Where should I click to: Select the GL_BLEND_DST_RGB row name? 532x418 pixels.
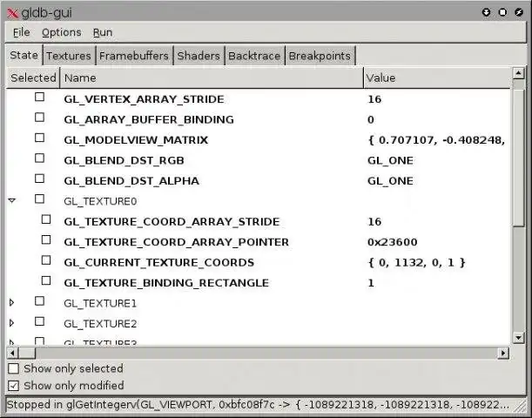click(124, 160)
